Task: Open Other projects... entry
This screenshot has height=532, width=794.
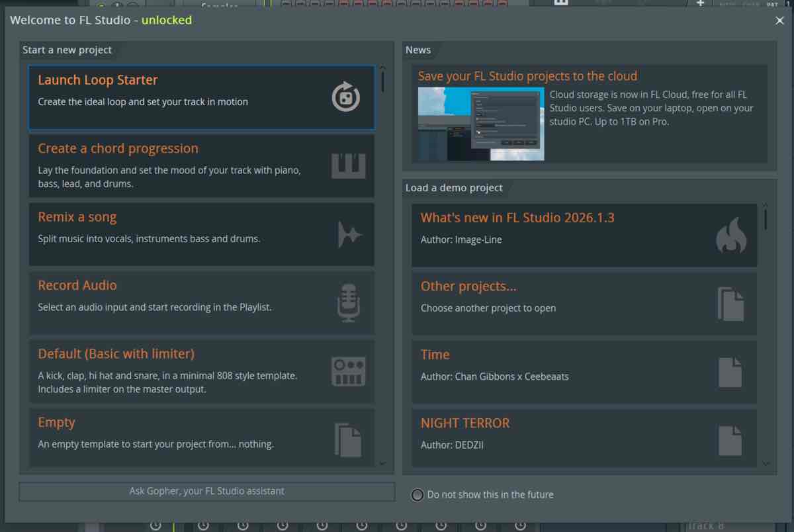Action: [584, 304]
